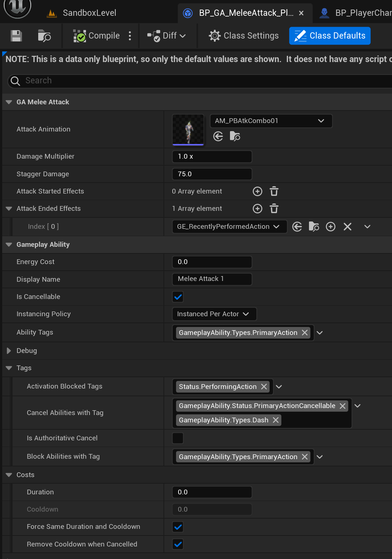The image size is (392, 559).
Task: Empty Attack Ended Effects array trash icon
Action: click(274, 209)
